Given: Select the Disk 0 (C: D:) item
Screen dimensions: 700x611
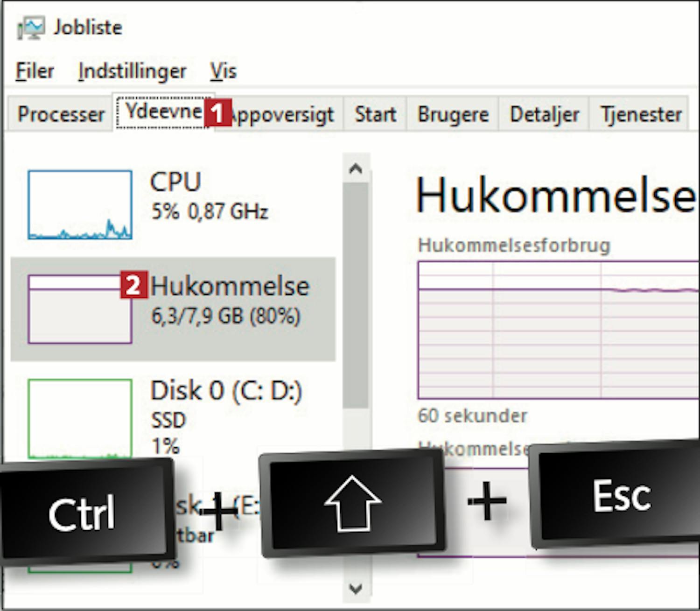Looking at the screenshot, I should click(173, 416).
